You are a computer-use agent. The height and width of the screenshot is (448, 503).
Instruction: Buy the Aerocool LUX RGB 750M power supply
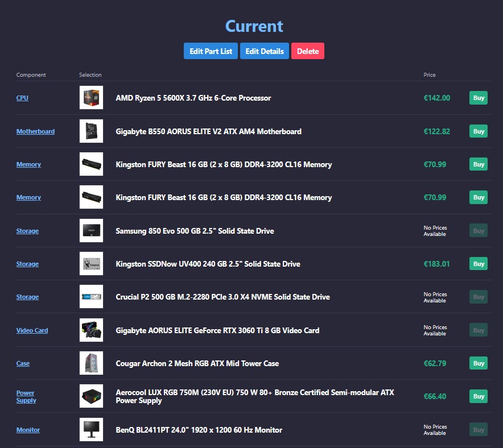point(479,396)
